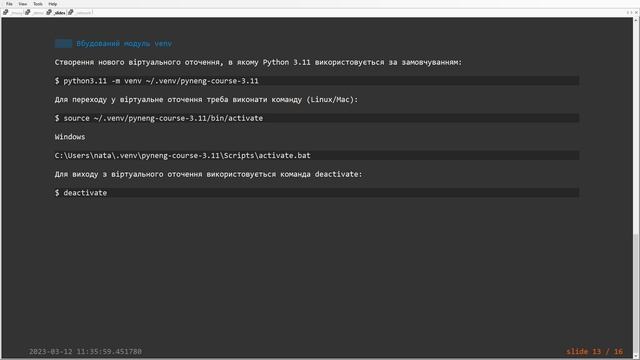Viewport: 640px width, 360px height.
Task: Click the icon on the _slides tab
Action: tap(49, 12)
